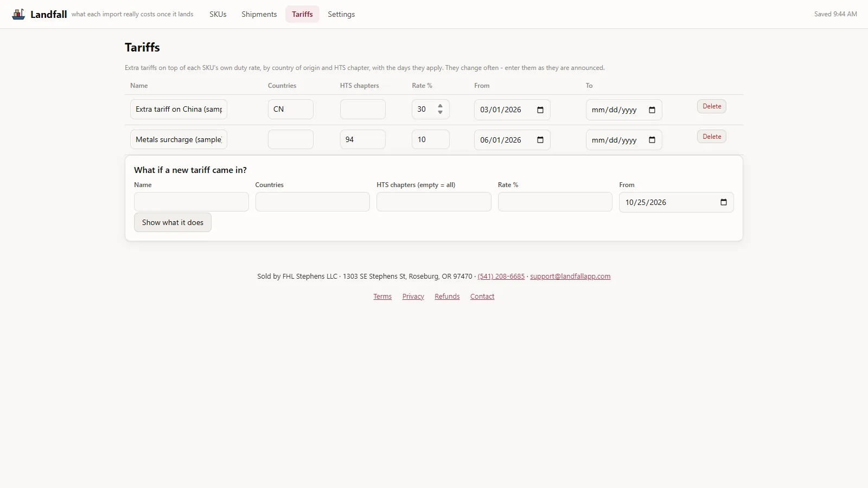Click the CN countries field
868x488 pixels.
291,109
